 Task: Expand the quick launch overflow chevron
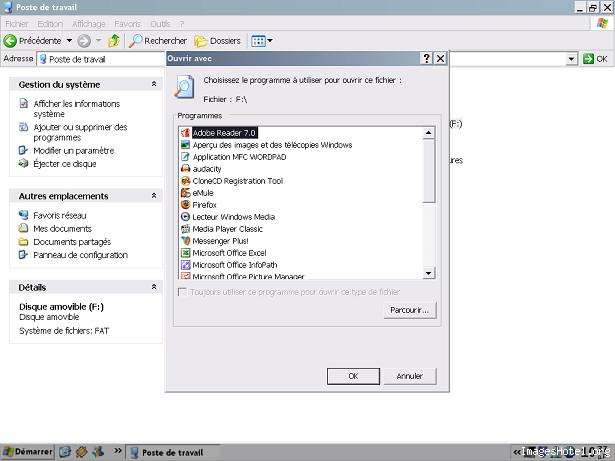[x=117, y=451]
